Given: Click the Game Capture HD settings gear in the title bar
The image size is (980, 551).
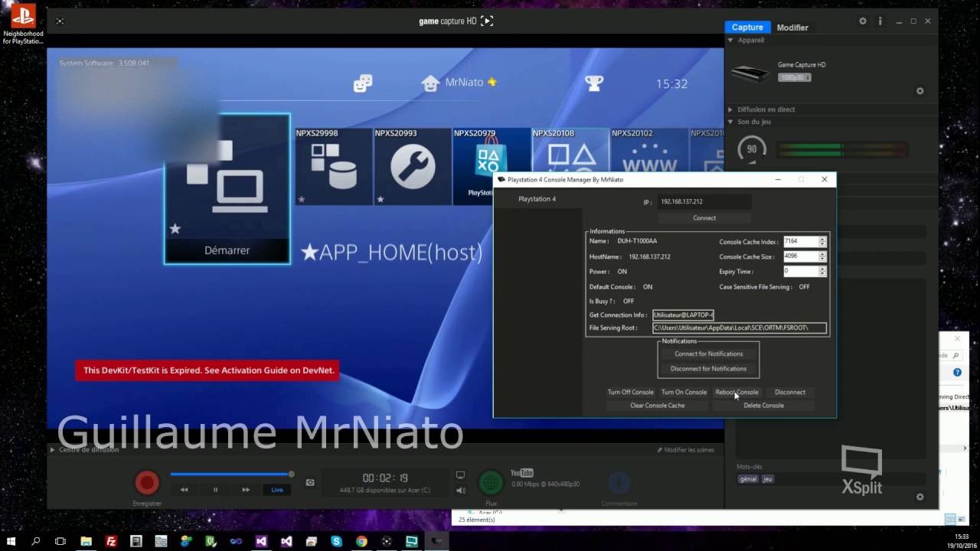Looking at the screenshot, I should click(863, 21).
